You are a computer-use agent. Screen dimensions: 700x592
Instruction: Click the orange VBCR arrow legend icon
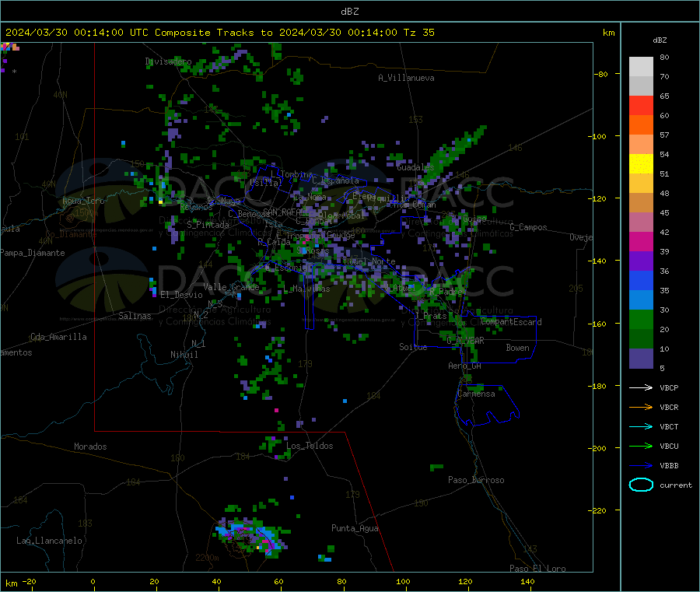click(641, 407)
